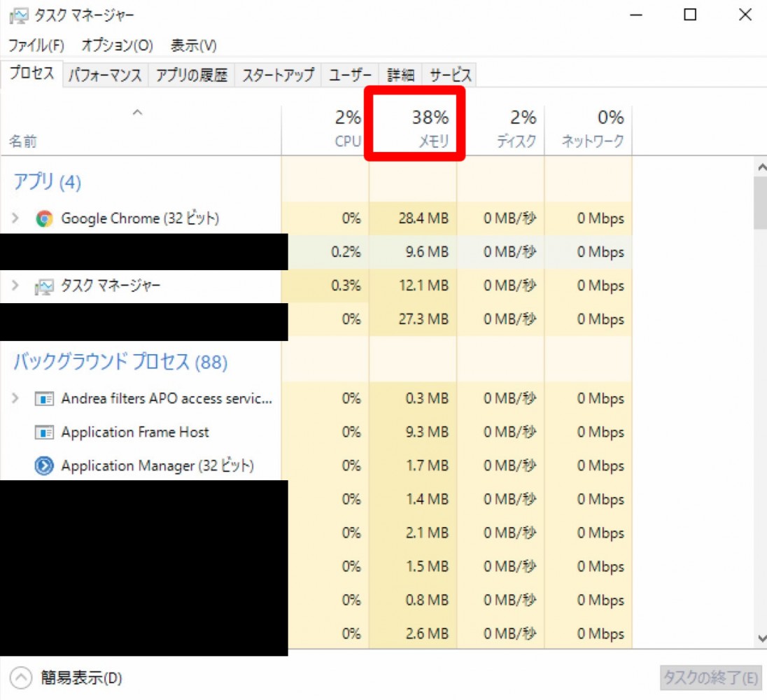The height and width of the screenshot is (700, 767).
Task: Sort by the メモリ column header
Action: click(414, 130)
